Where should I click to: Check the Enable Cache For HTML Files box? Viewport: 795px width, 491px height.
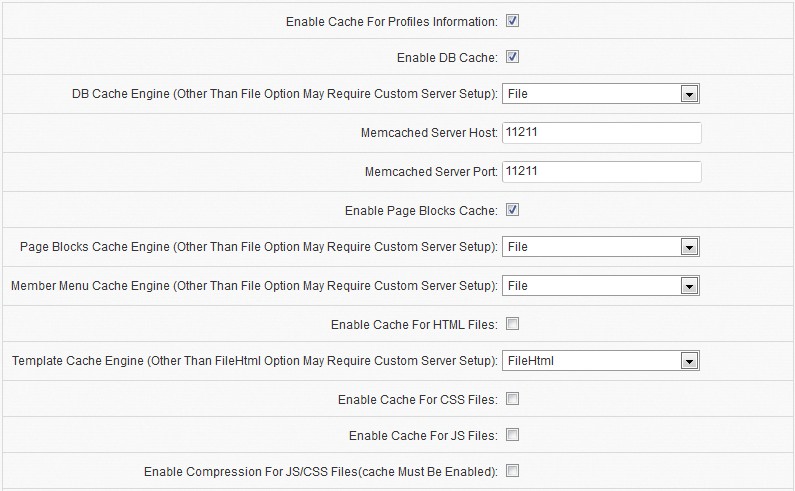point(512,324)
